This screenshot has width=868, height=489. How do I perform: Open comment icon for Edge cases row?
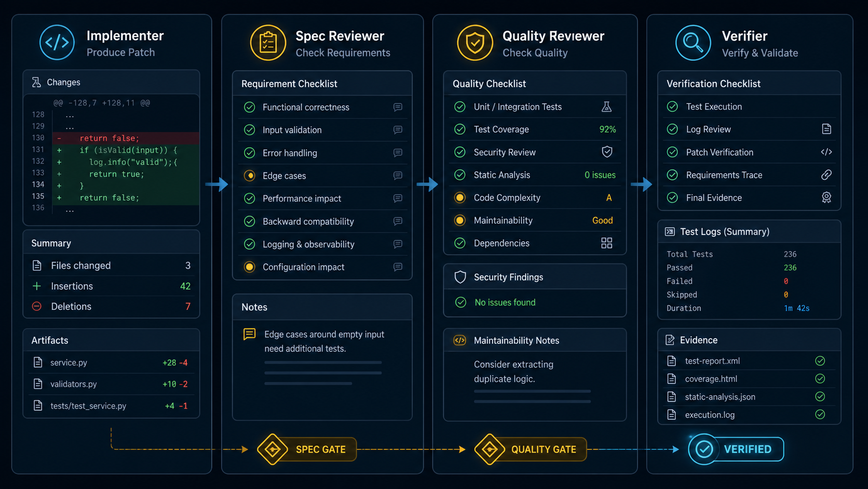click(x=398, y=176)
